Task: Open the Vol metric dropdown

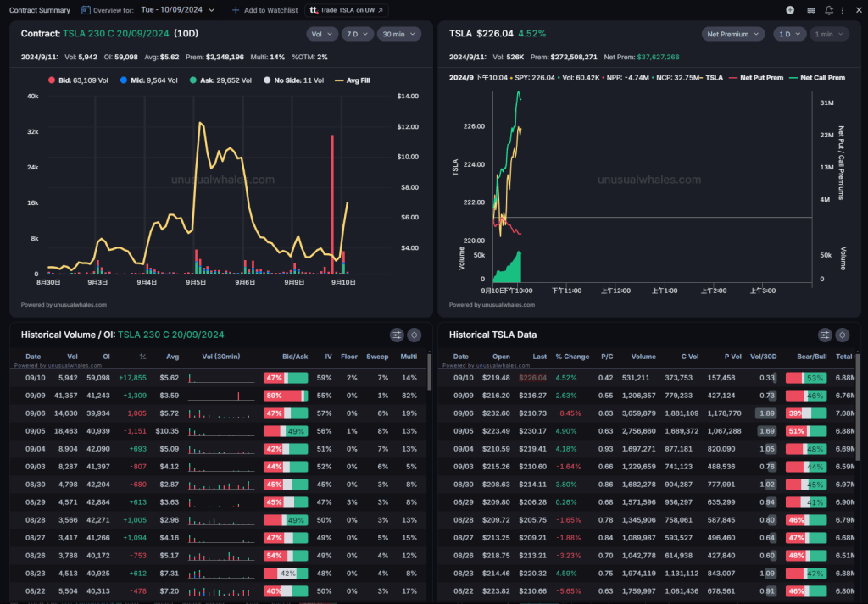Action: (x=320, y=34)
